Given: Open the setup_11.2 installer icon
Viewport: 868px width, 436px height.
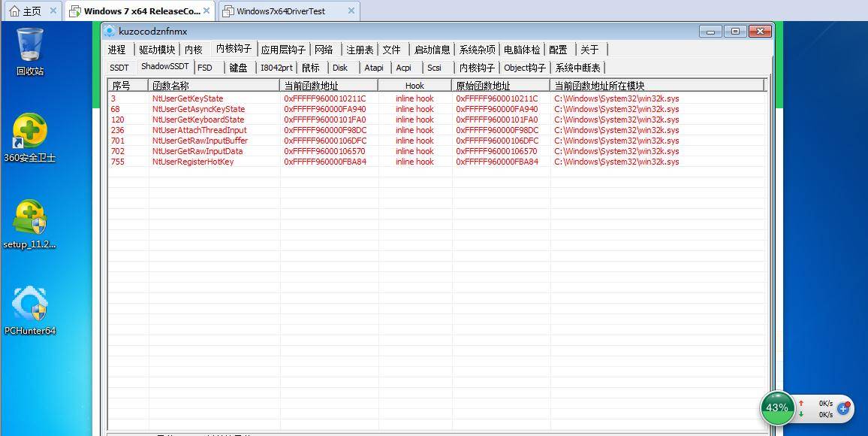Looking at the screenshot, I should 29,224.
